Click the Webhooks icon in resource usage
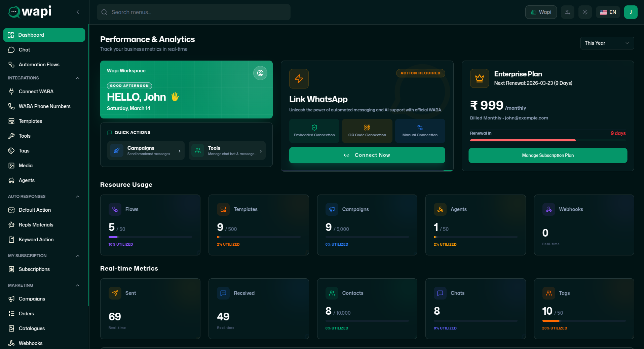 [x=548, y=209]
